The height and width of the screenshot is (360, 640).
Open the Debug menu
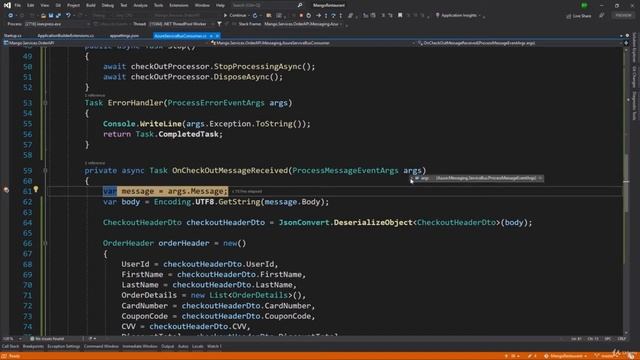click(108, 5)
